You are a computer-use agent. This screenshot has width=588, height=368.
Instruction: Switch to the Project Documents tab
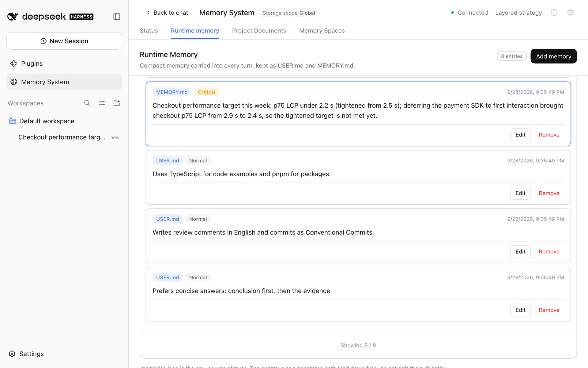click(x=259, y=31)
